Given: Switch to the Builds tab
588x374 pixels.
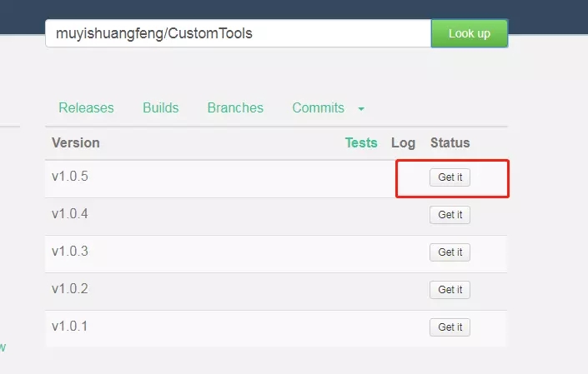Looking at the screenshot, I should tap(160, 107).
